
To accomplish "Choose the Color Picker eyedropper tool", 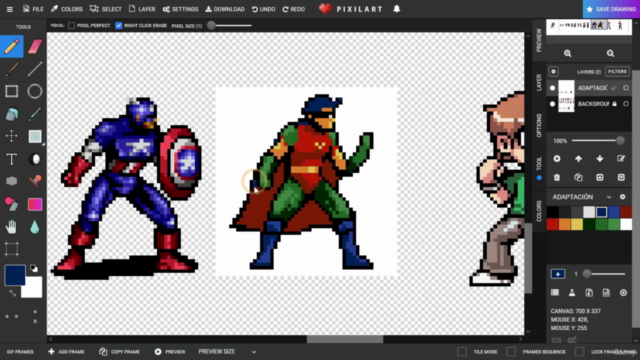I will (35, 114).
